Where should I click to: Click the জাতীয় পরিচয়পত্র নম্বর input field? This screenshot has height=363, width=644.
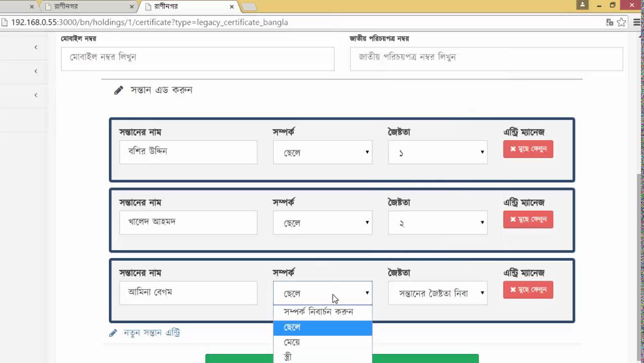coord(486,59)
